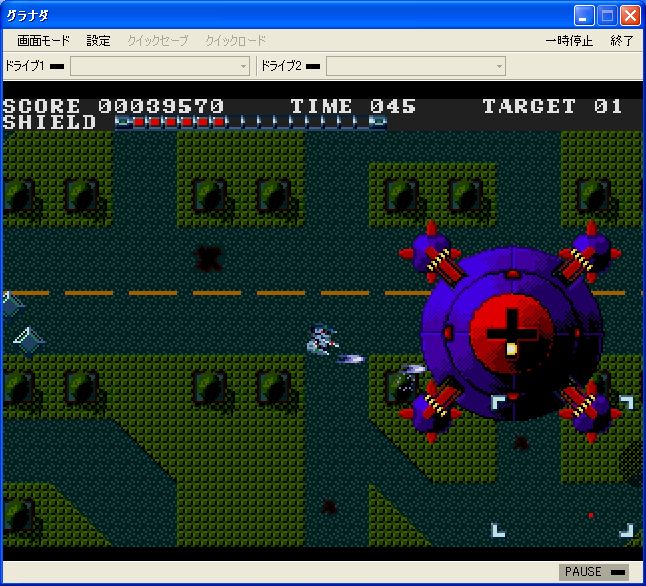Click the SHIELD energy gauge bar
The image size is (646, 586).
click(250, 122)
